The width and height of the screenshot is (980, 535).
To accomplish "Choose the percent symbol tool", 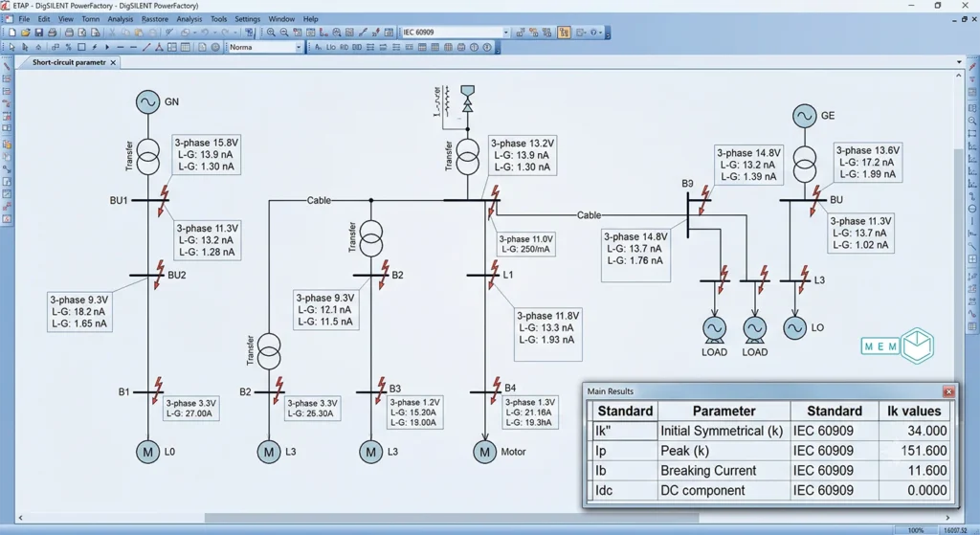I will [68, 48].
